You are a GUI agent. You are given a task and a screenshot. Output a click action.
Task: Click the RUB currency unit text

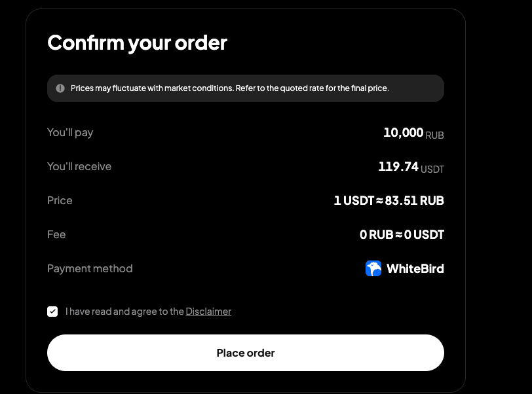[434, 135]
